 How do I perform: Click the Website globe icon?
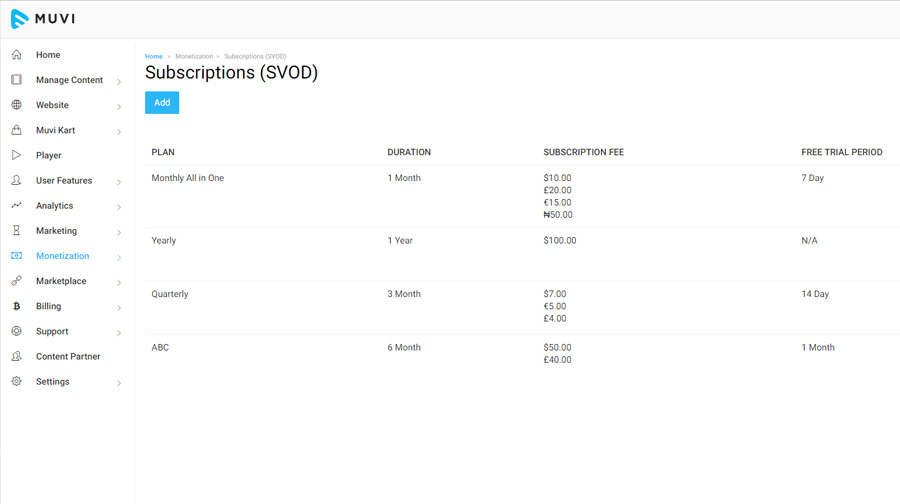tap(17, 105)
